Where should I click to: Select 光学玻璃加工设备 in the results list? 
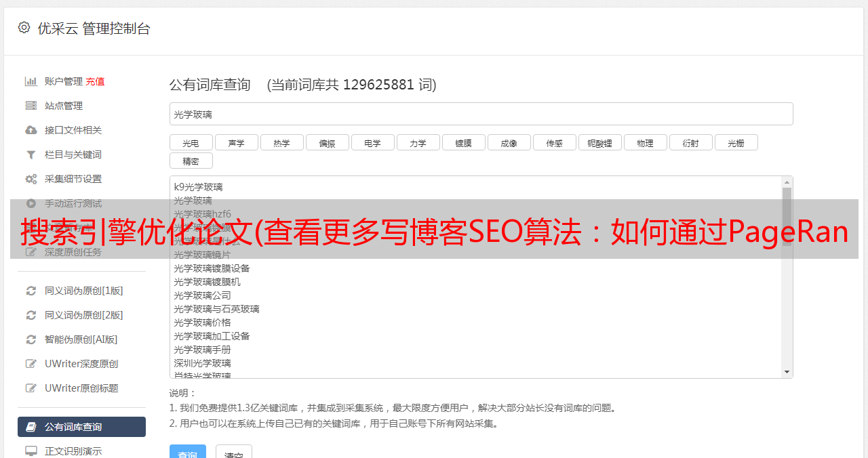pyautogui.click(x=212, y=336)
